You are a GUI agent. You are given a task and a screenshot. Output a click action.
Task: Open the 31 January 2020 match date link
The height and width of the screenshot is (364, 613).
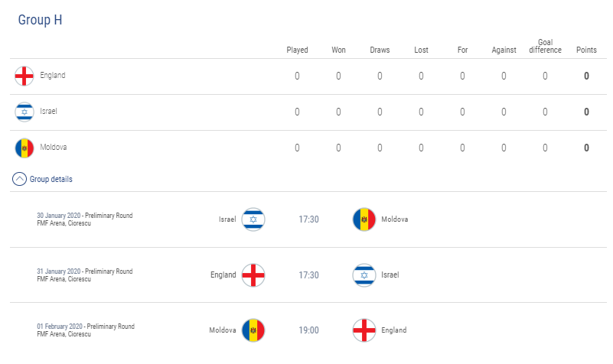(59, 271)
